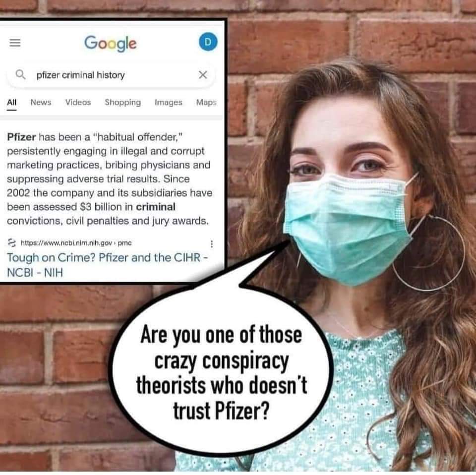Click the magnifier search icon
The height and width of the screenshot is (475, 476).
[x=20, y=74]
